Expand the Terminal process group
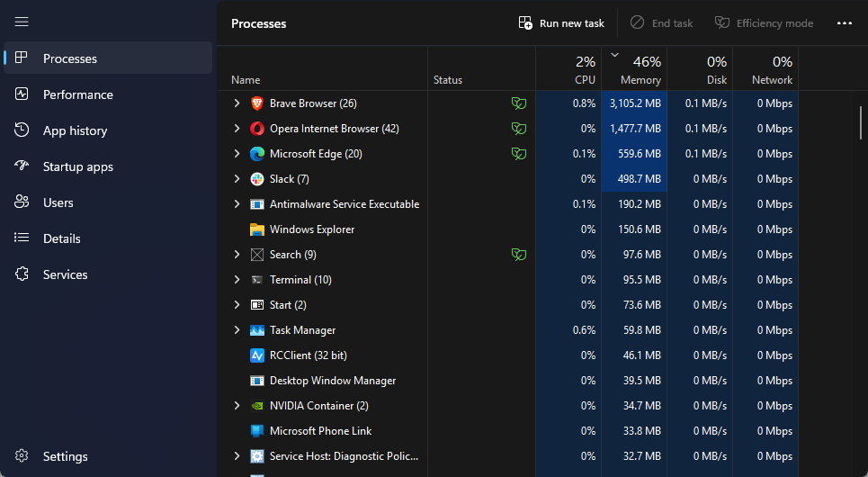 click(237, 280)
